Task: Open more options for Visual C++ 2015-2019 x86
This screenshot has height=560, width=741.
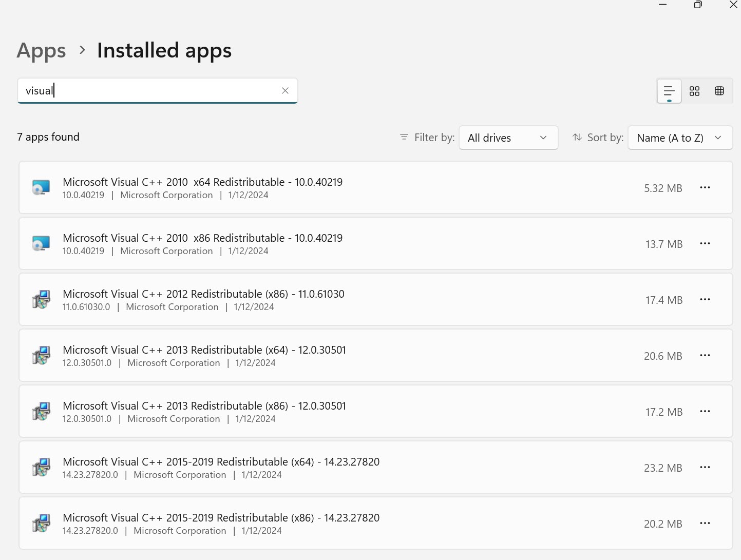Action: 705,524
